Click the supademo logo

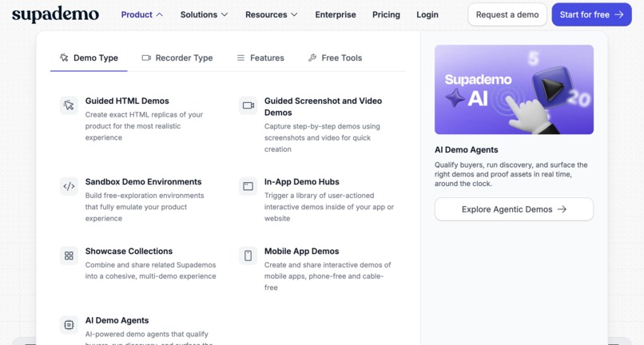55,15
